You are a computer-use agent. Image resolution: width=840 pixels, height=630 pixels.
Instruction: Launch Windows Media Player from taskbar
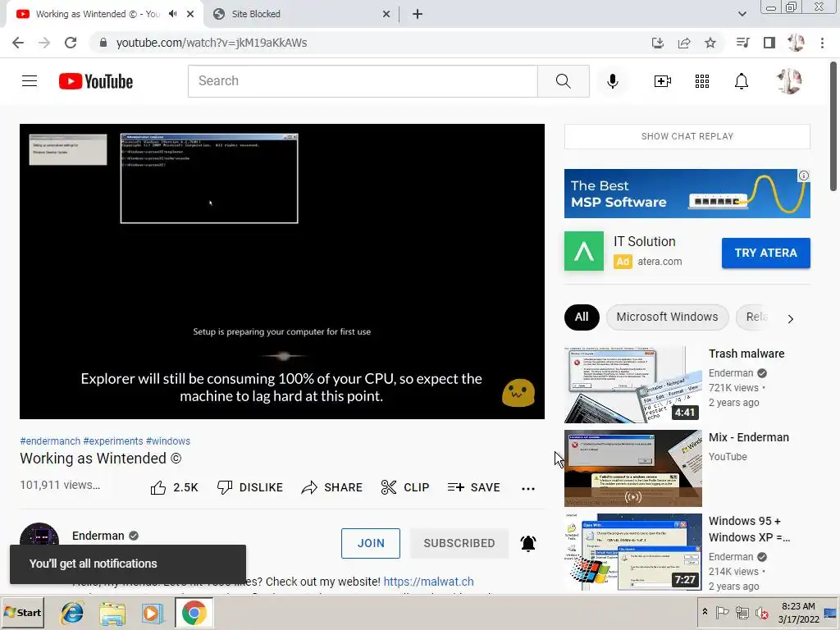click(x=152, y=613)
